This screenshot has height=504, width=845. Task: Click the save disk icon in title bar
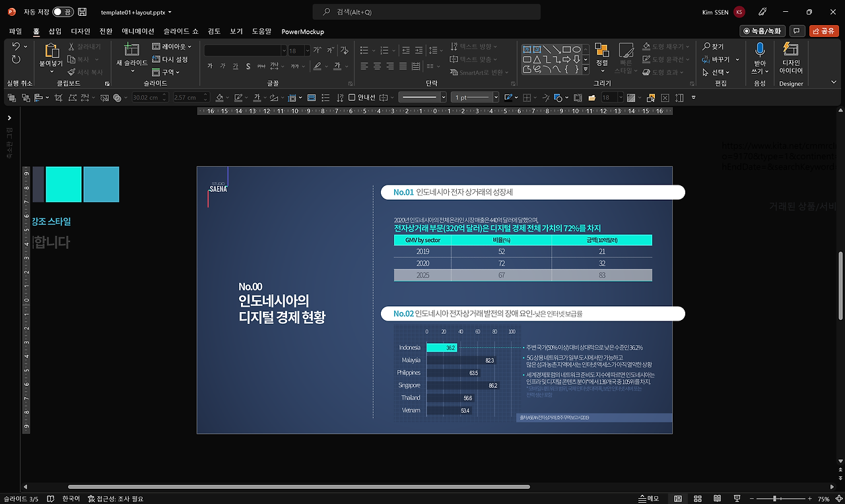(83, 12)
